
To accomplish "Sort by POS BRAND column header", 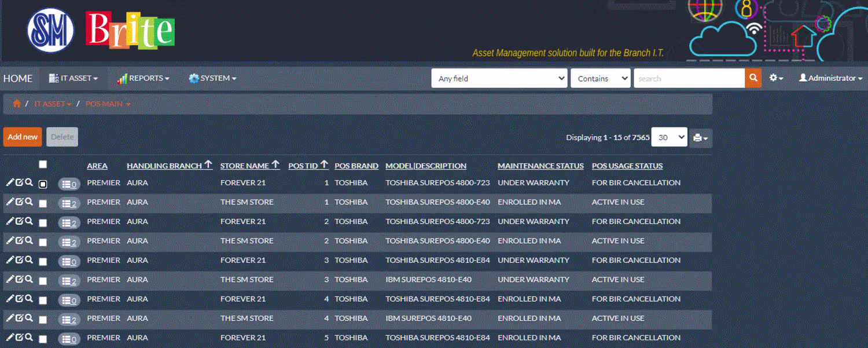I will coord(356,166).
